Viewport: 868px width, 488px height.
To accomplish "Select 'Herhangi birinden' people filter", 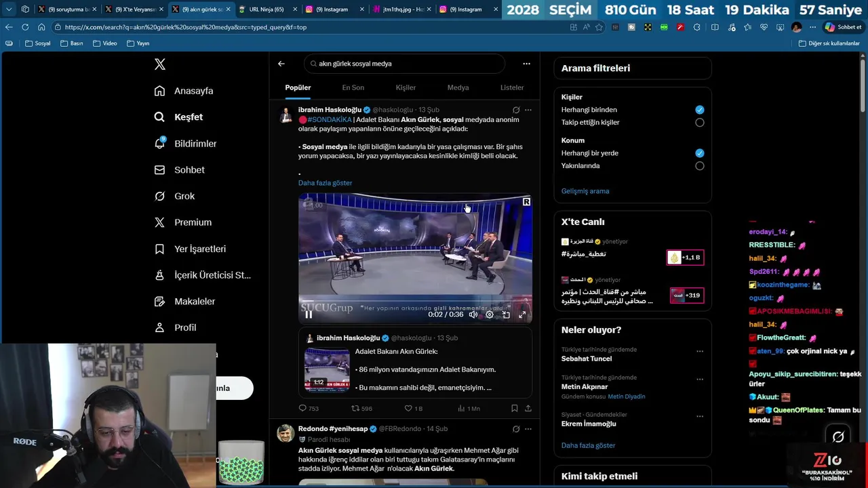I will pyautogui.click(x=700, y=110).
